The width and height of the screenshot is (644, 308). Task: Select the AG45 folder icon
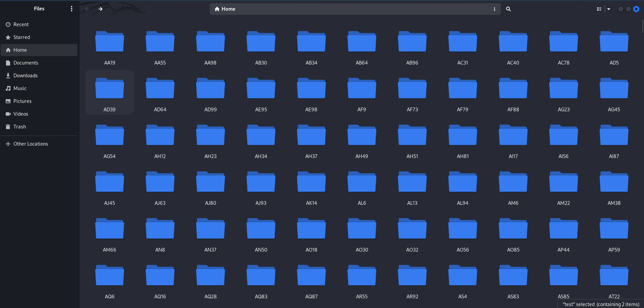click(x=614, y=88)
